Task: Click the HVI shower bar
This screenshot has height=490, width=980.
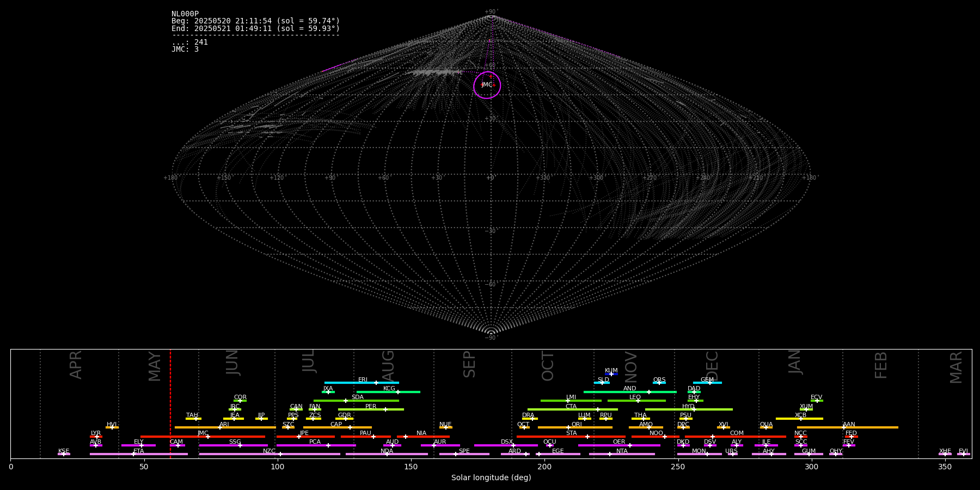Action: [x=112, y=427]
